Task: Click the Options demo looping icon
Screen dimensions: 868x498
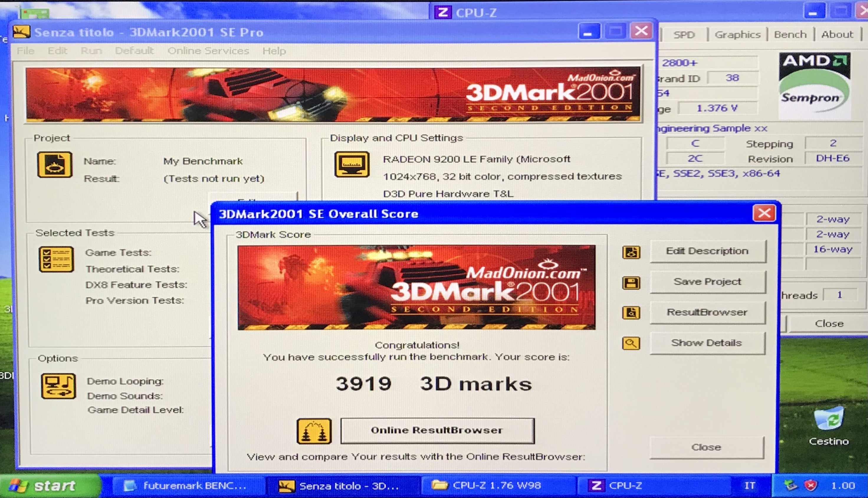Action: pyautogui.click(x=58, y=386)
